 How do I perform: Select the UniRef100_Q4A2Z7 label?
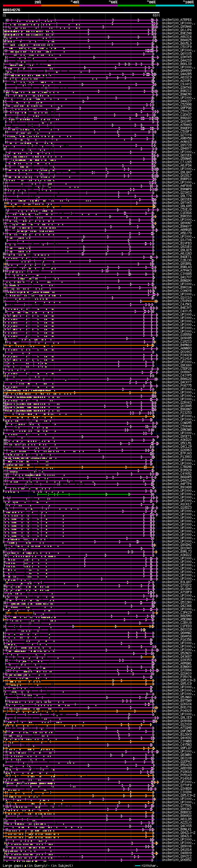[x=177, y=101]
